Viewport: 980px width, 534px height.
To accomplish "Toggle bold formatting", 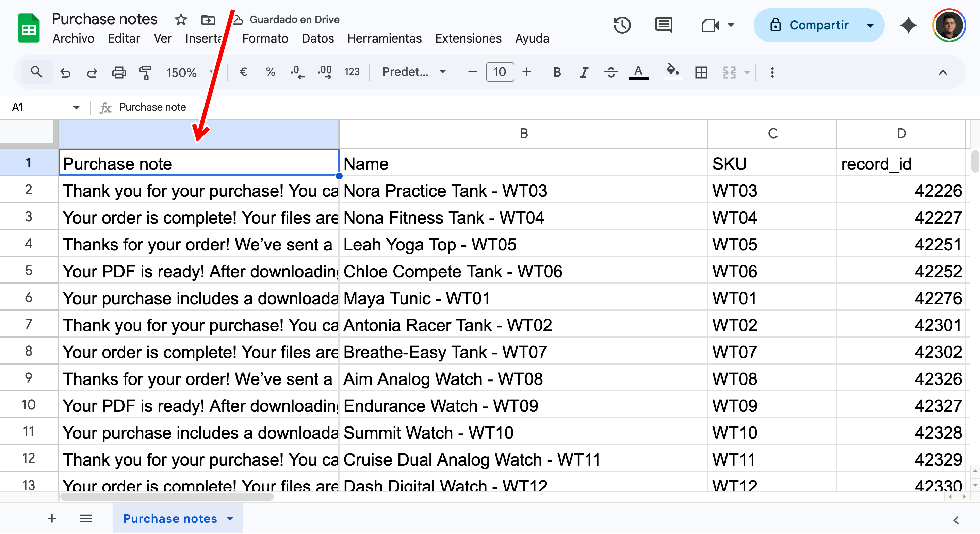I will [557, 72].
